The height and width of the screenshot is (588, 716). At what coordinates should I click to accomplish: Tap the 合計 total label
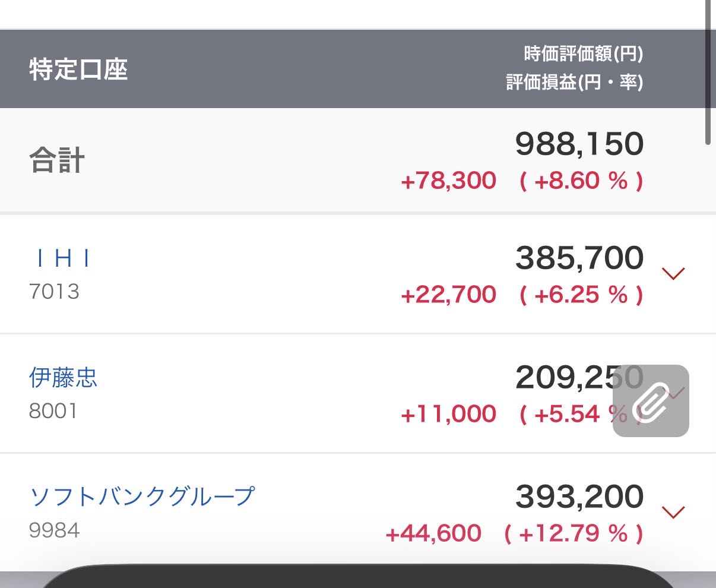click(x=57, y=160)
